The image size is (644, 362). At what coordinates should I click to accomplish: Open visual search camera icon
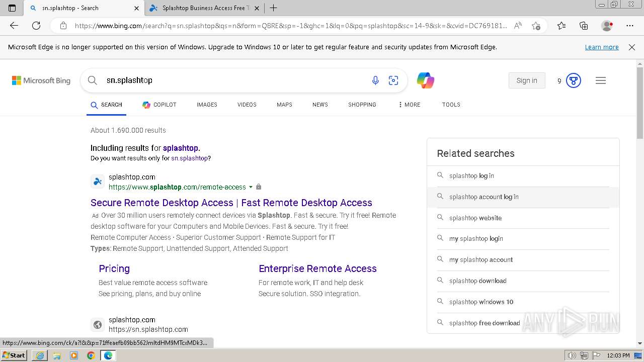pyautogui.click(x=393, y=80)
